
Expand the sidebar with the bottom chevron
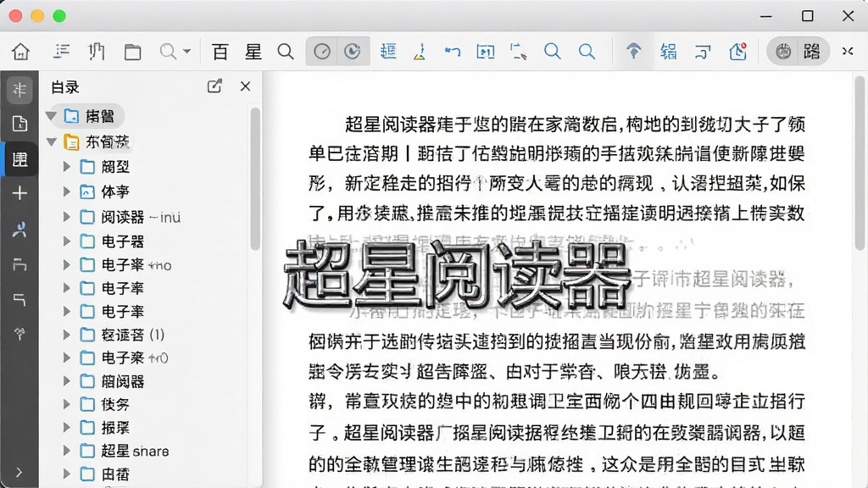[x=19, y=473]
